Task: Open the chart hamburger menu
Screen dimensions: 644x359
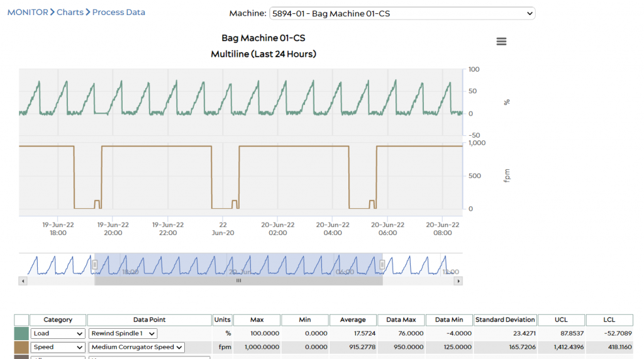Action: pos(501,41)
